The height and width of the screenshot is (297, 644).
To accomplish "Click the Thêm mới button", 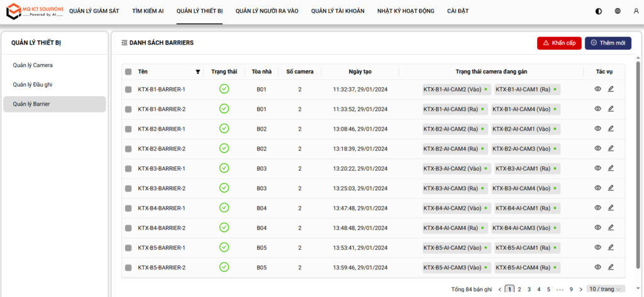I will tap(608, 43).
